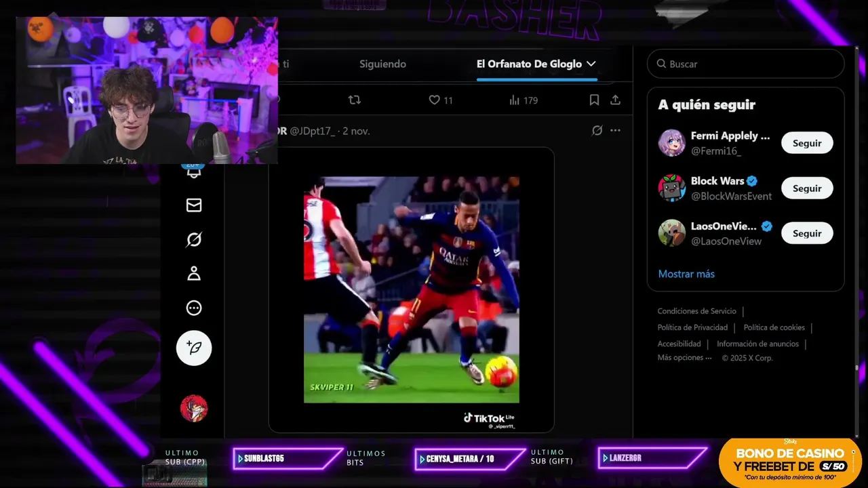This screenshot has width=868, height=488.
Task: Follow LaosOneView with the Seguir button
Action: coord(807,233)
